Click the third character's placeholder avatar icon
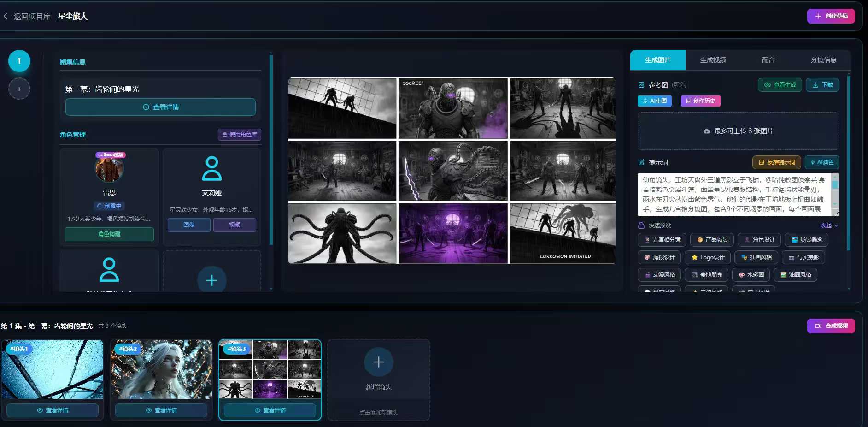The image size is (868, 427). pyautogui.click(x=109, y=270)
